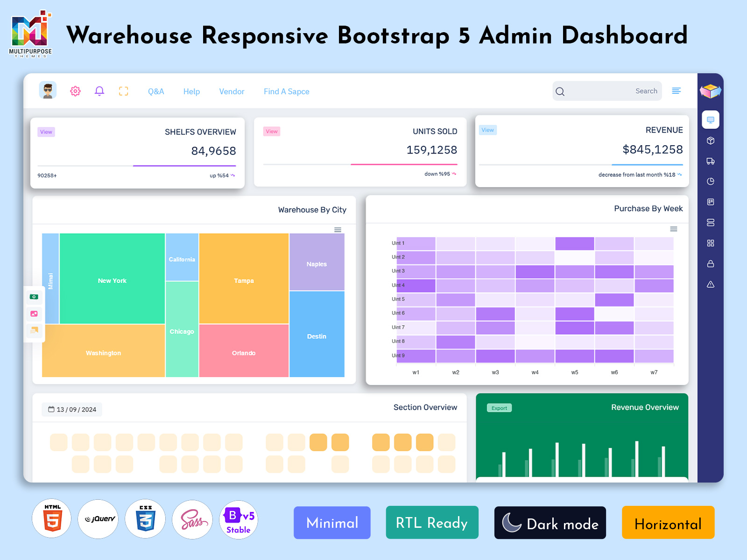
Task: Open the Purchase By Week chart menu
Action: click(673, 229)
